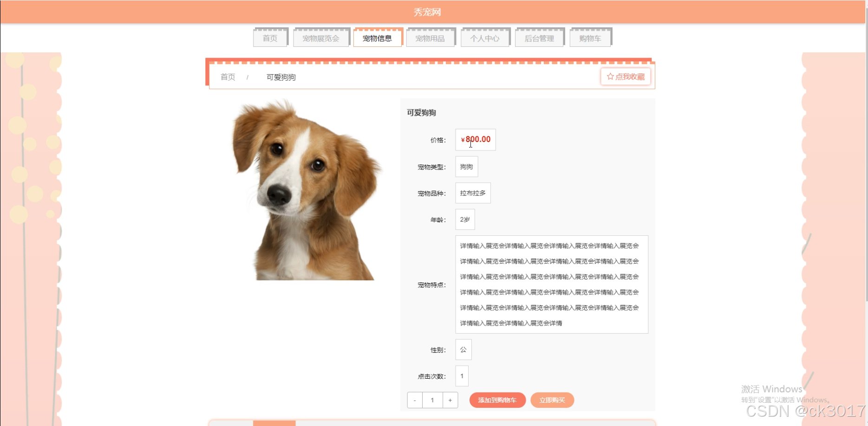Go to 宠物展览会 tab
The image size is (868, 426).
point(321,38)
